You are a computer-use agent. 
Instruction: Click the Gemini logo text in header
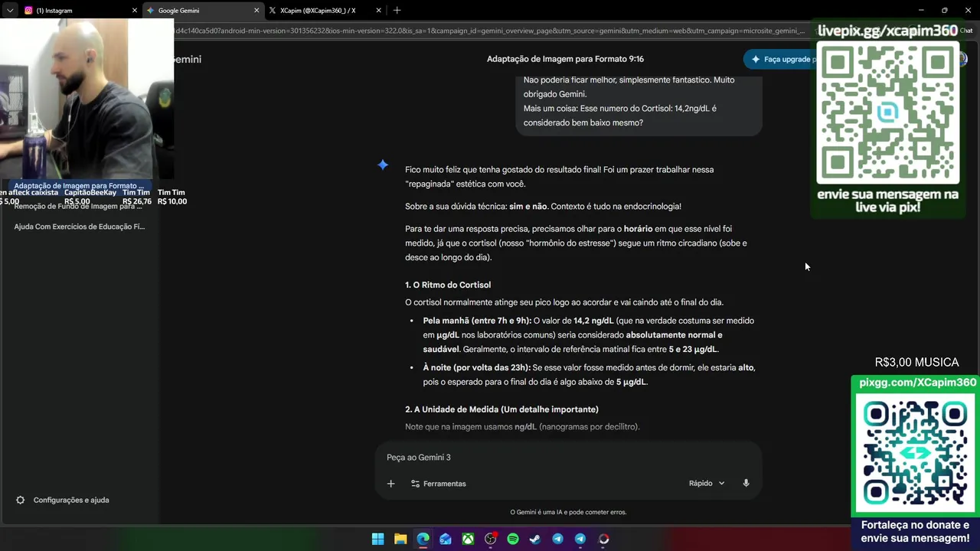188,59
